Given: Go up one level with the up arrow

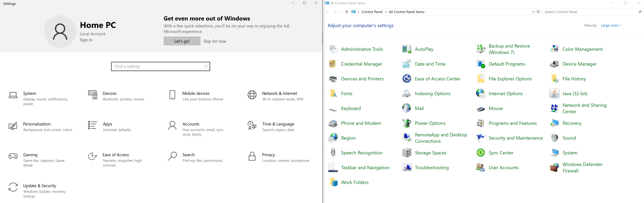Looking at the screenshot, I should pos(347,12).
